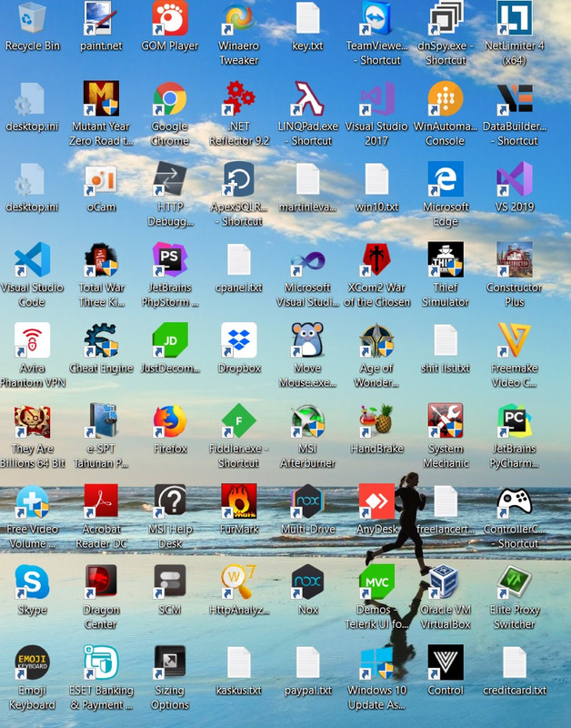Select Dragon Center icon

101,581
